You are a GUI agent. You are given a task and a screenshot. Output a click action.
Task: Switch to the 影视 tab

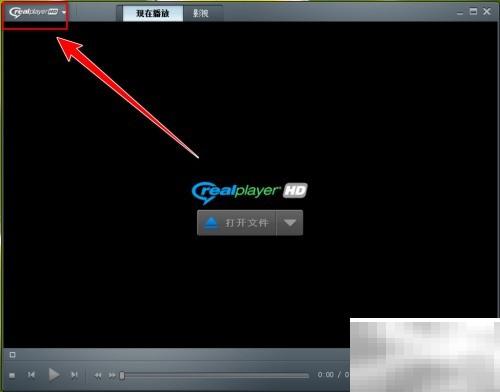point(201,13)
